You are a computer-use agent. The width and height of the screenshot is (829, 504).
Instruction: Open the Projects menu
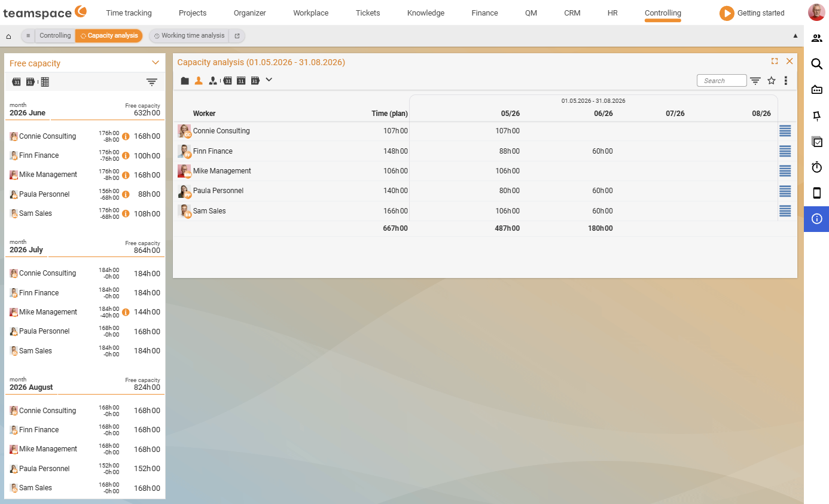click(193, 13)
